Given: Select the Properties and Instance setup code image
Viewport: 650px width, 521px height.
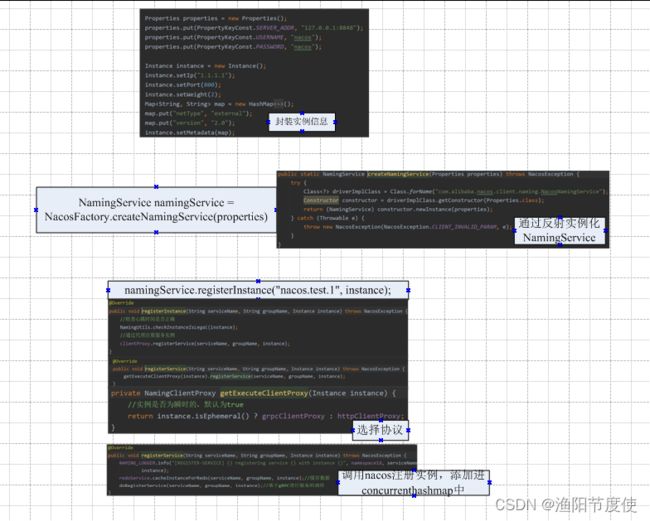Looking at the screenshot, I should (254, 73).
